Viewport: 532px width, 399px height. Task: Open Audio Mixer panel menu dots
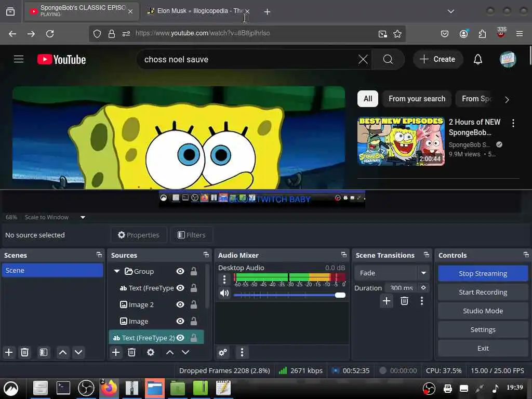click(242, 352)
